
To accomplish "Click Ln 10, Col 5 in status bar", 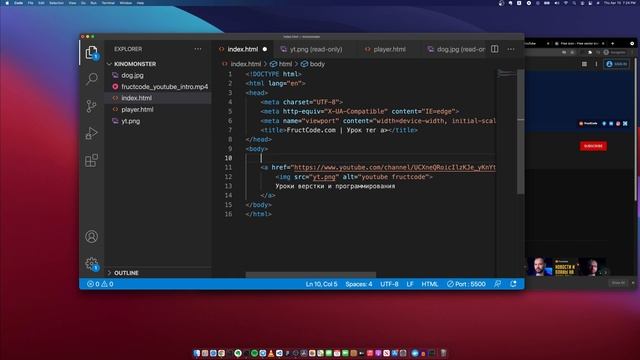I will pyautogui.click(x=322, y=284).
